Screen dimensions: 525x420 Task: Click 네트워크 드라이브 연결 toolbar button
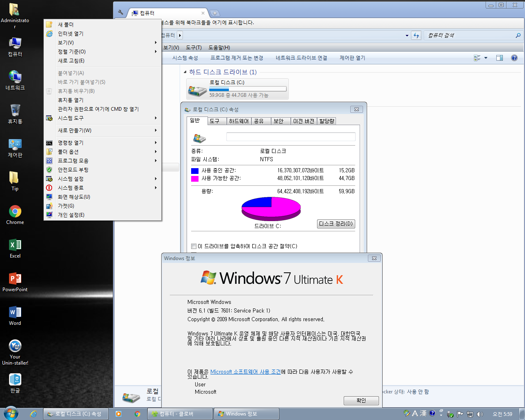coord(301,58)
